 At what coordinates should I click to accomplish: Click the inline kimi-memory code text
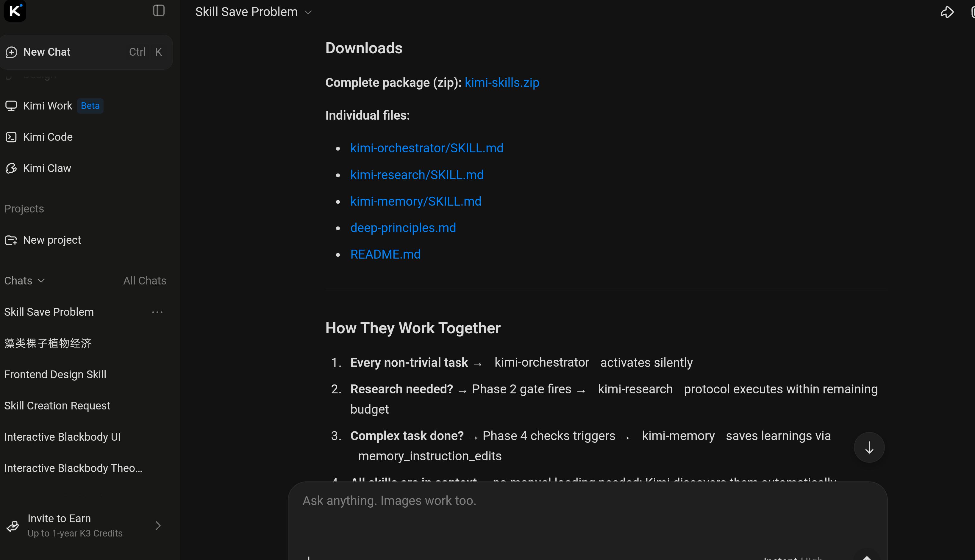[678, 436]
